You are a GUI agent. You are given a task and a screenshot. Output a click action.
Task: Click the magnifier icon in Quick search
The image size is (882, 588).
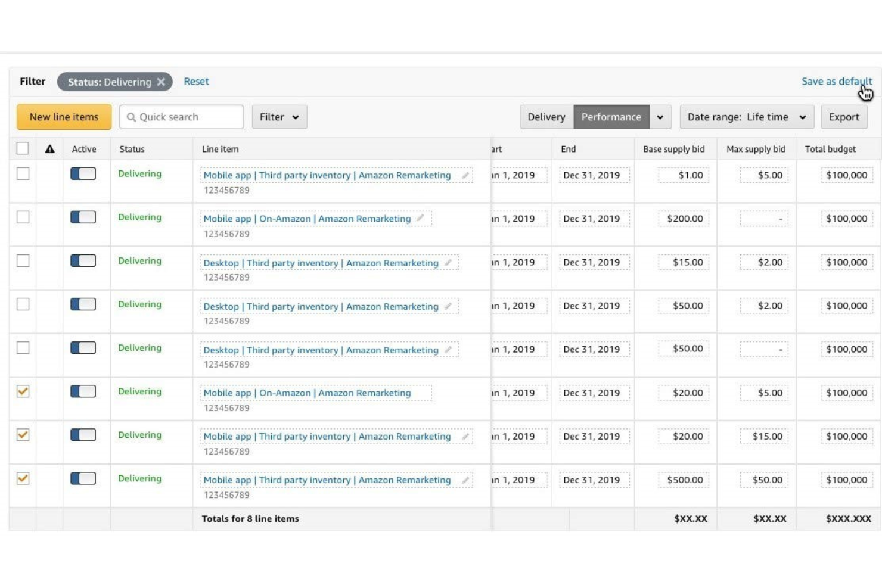pyautogui.click(x=131, y=117)
